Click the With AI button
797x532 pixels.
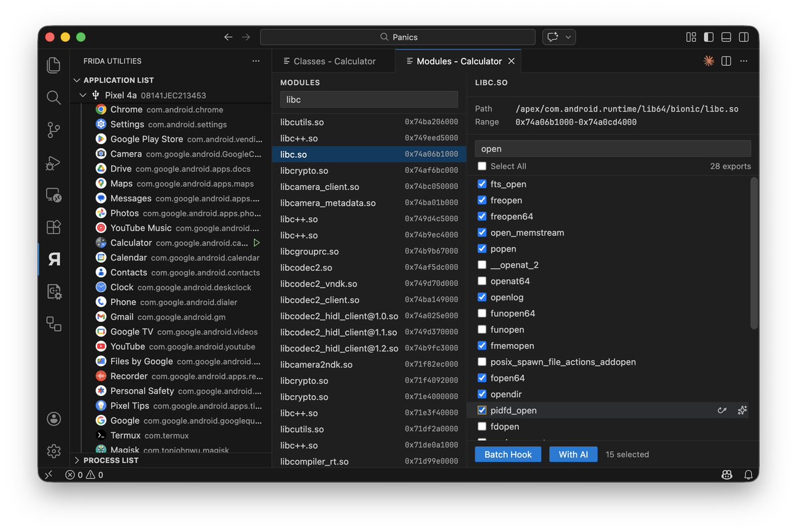(x=573, y=454)
